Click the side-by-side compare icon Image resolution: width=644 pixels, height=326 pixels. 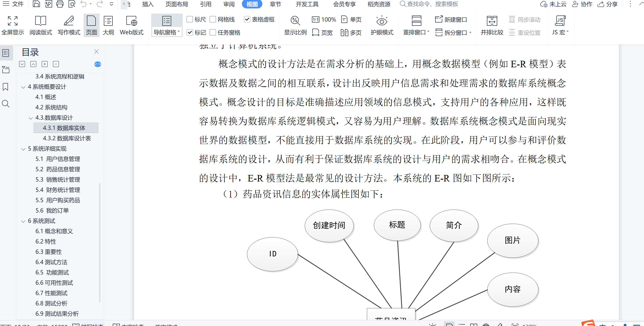point(492,21)
